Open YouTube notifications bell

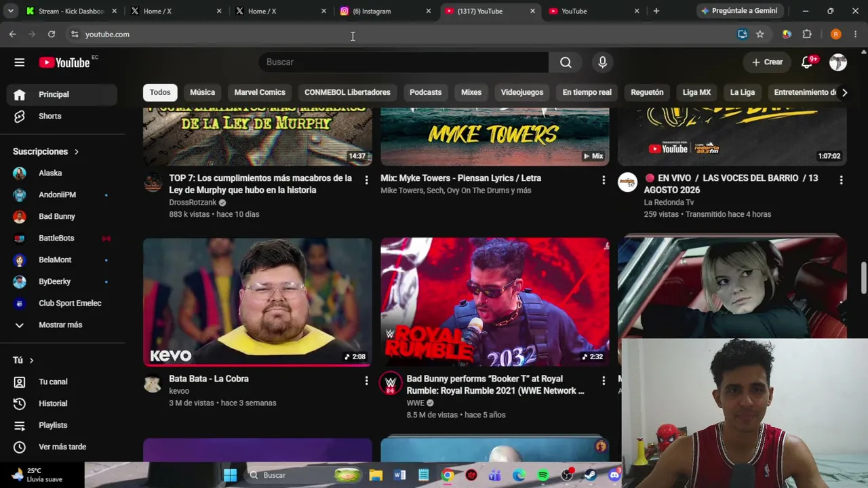(807, 62)
